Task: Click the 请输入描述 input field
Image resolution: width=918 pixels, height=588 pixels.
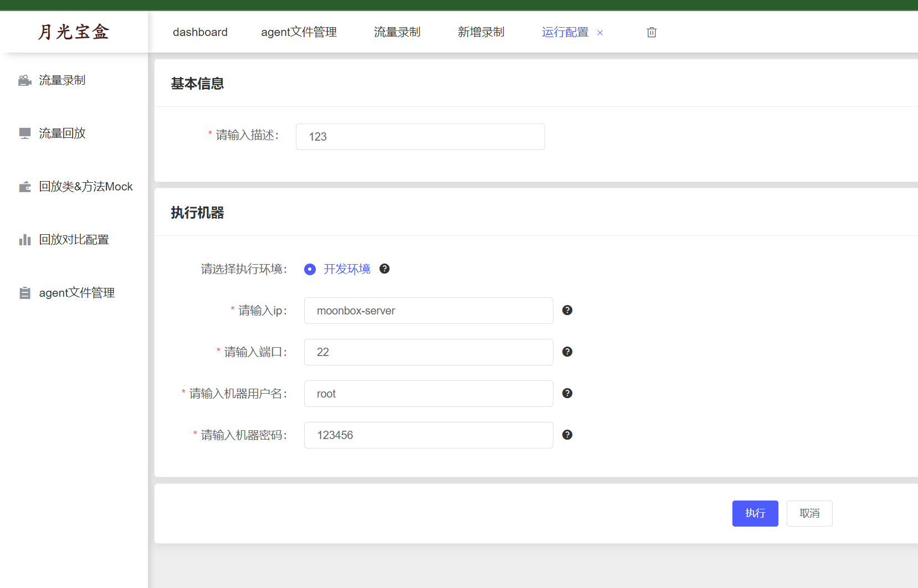Action: 420,137
